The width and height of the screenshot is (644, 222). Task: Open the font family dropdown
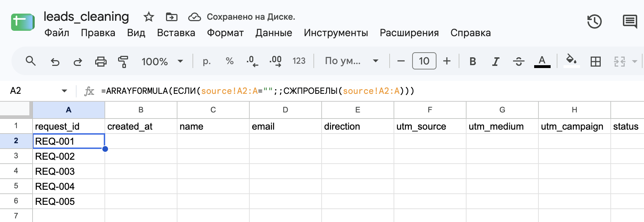(x=351, y=61)
